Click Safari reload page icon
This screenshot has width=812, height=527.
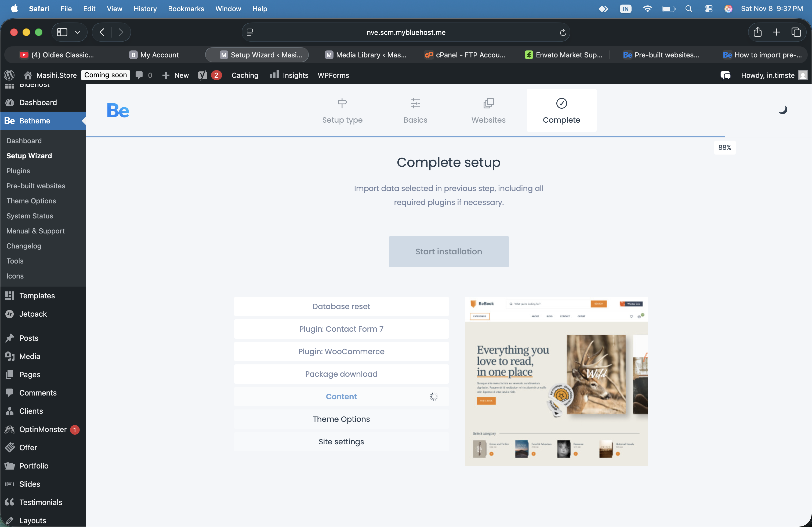(x=563, y=32)
